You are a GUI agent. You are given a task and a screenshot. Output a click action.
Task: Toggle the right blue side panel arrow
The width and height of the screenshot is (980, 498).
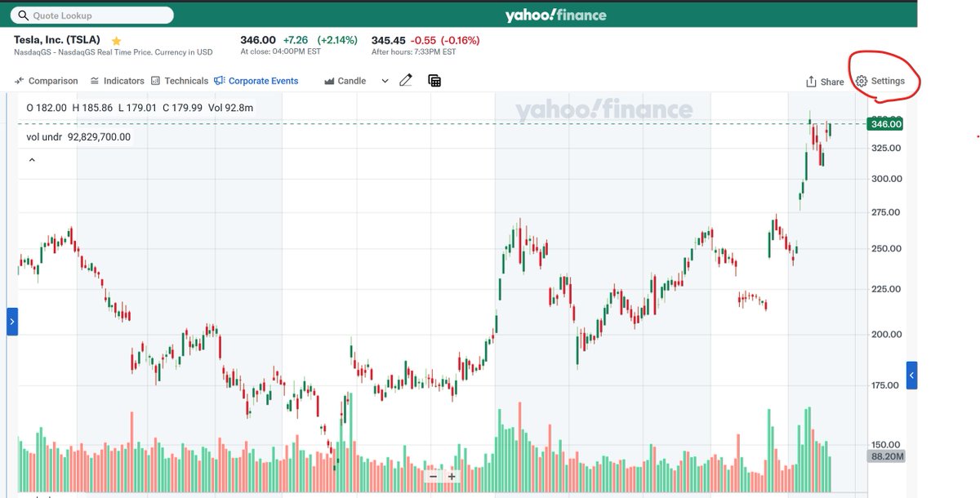coord(912,376)
